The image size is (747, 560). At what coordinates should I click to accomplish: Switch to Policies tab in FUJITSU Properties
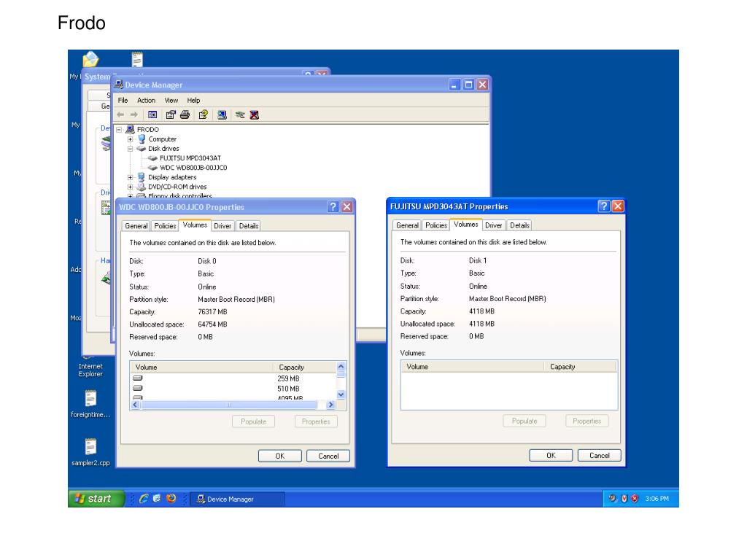(x=436, y=225)
